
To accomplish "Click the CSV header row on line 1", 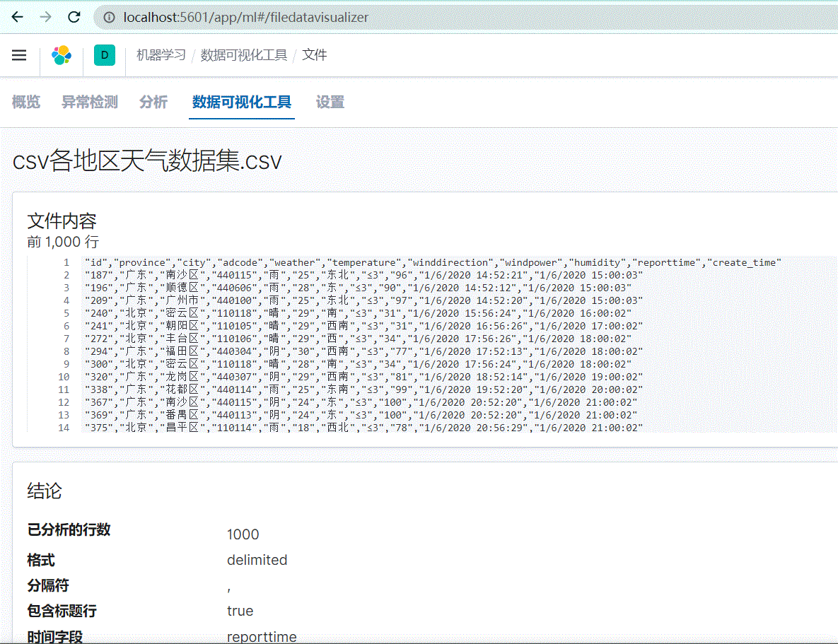I will tap(433, 262).
